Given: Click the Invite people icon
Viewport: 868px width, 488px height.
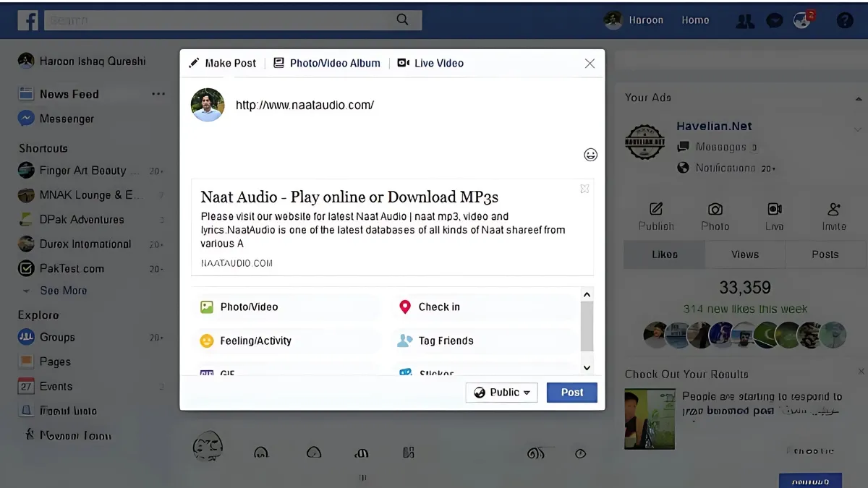Looking at the screenshot, I should pos(834,209).
